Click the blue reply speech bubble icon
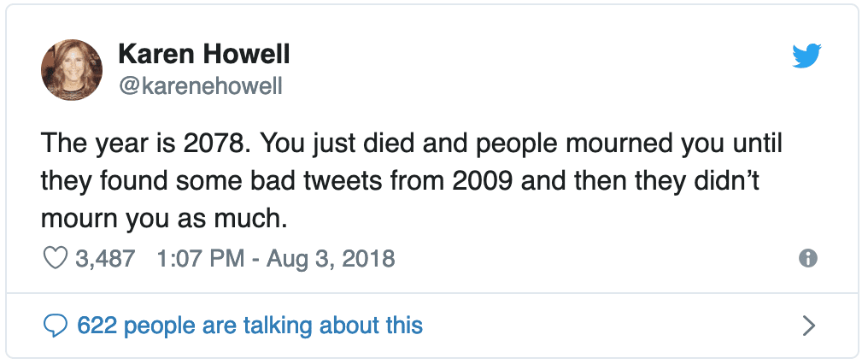 [x=55, y=325]
